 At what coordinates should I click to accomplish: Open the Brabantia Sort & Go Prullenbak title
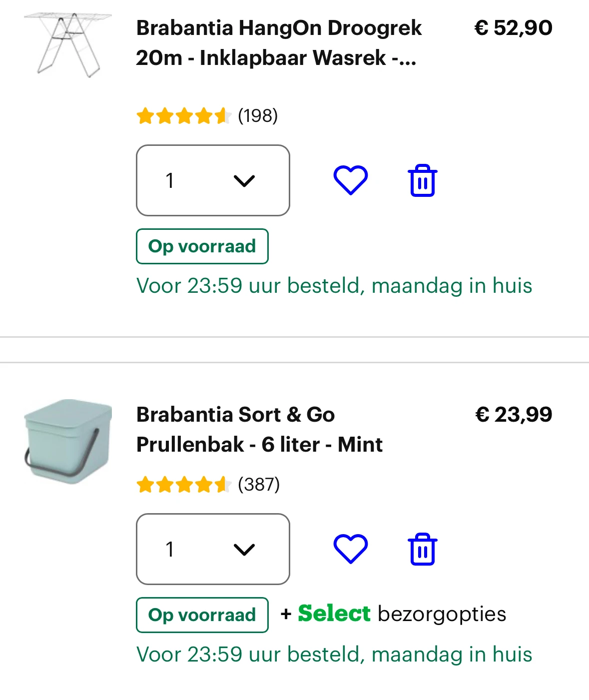click(x=259, y=429)
